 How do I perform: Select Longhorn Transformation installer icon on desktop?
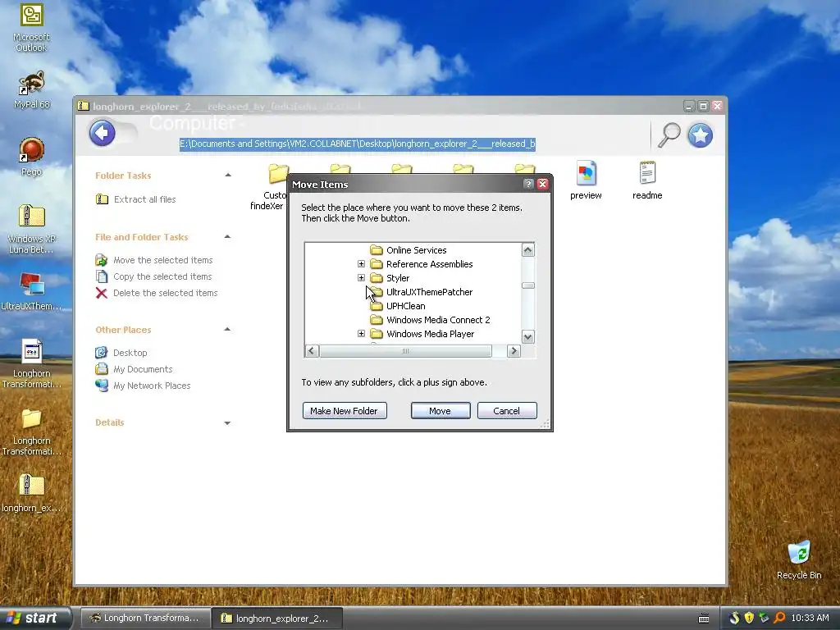coord(32,351)
